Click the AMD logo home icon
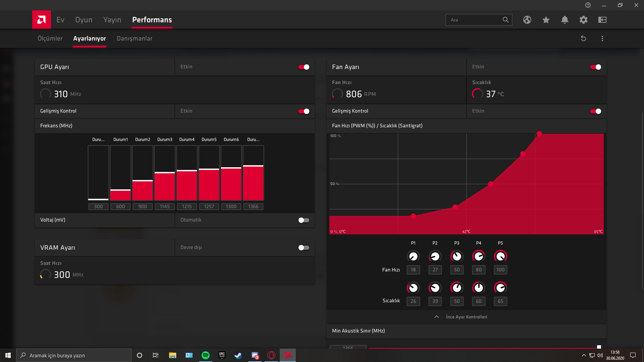The image size is (644, 362). [x=42, y=20]
